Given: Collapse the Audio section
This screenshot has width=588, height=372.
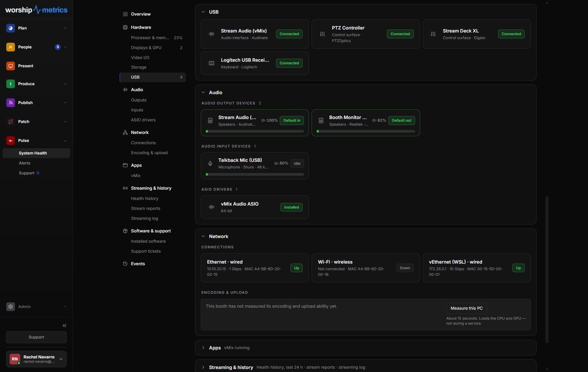Looking at the screenshot, I should [x=203, y=93].
